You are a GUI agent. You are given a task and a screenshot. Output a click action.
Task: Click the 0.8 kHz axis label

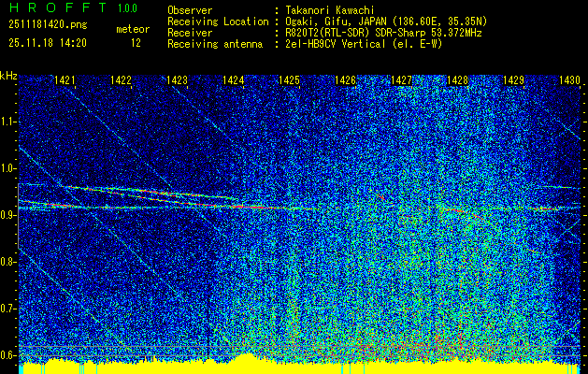[x=7, y=262]
